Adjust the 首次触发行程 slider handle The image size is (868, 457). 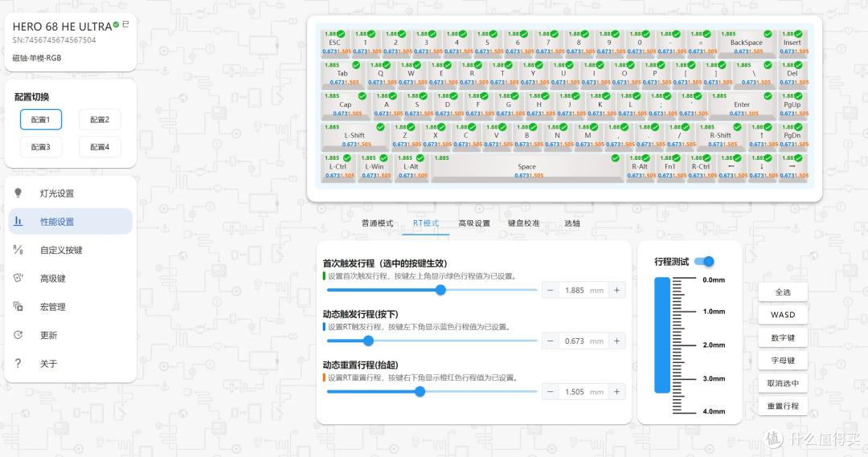click(x=440, y=290)
